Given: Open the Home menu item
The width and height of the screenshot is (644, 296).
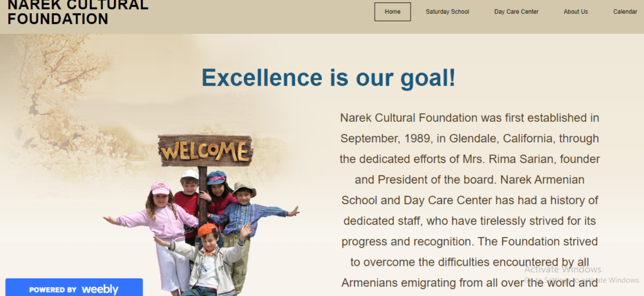Looking at the screenshot, I should [x=392, y=12].
